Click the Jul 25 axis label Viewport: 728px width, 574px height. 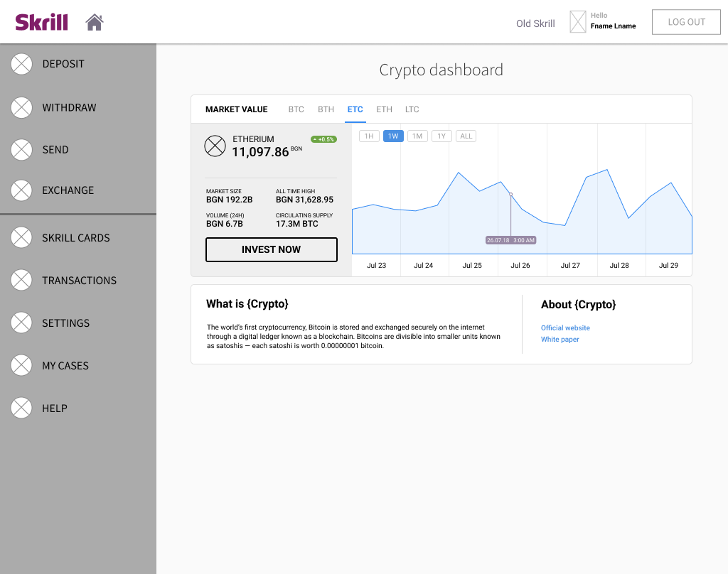tap(472, 266)
